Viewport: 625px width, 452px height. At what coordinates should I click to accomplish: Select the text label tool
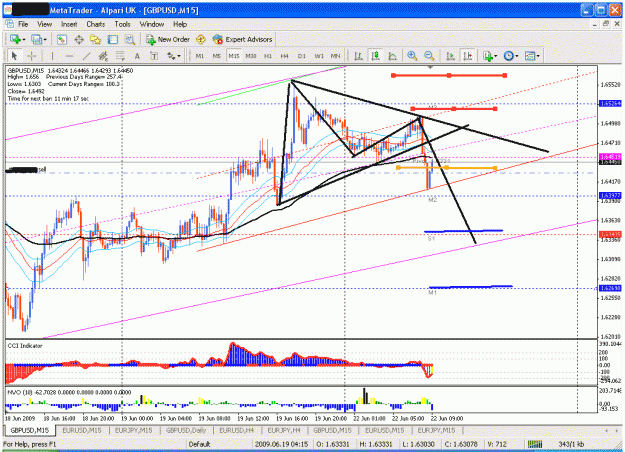(154, 56)
